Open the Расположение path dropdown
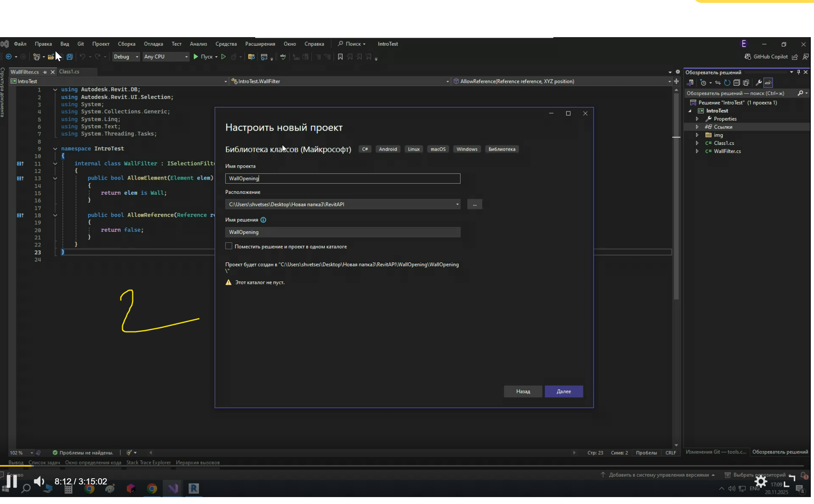The height and width of the screenshot is (504, 814). click(457, 204)
